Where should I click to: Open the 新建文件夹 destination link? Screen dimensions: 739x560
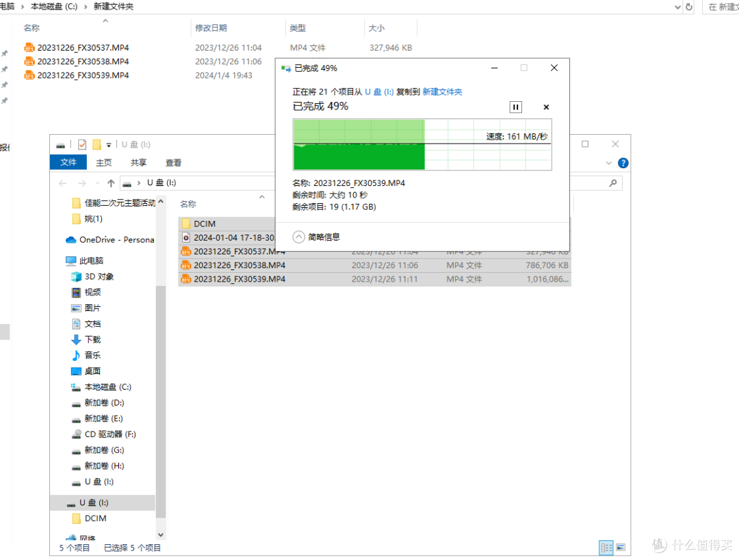point(442,92)
